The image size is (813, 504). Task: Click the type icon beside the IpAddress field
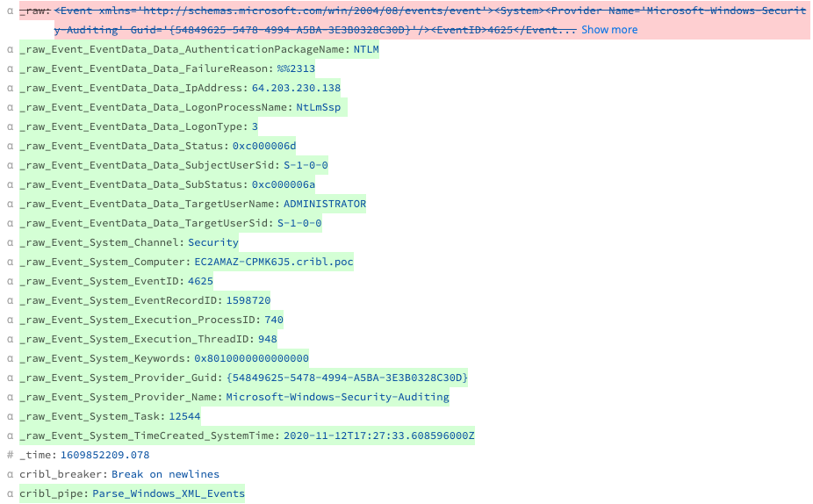(x=10, y=88)
